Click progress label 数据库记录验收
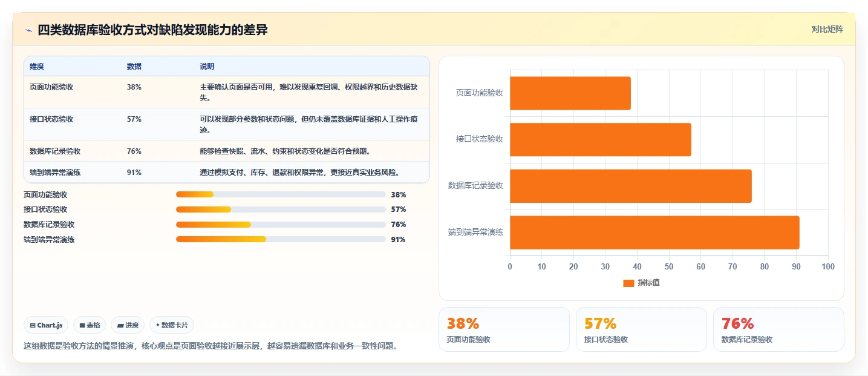 (49, 225)
